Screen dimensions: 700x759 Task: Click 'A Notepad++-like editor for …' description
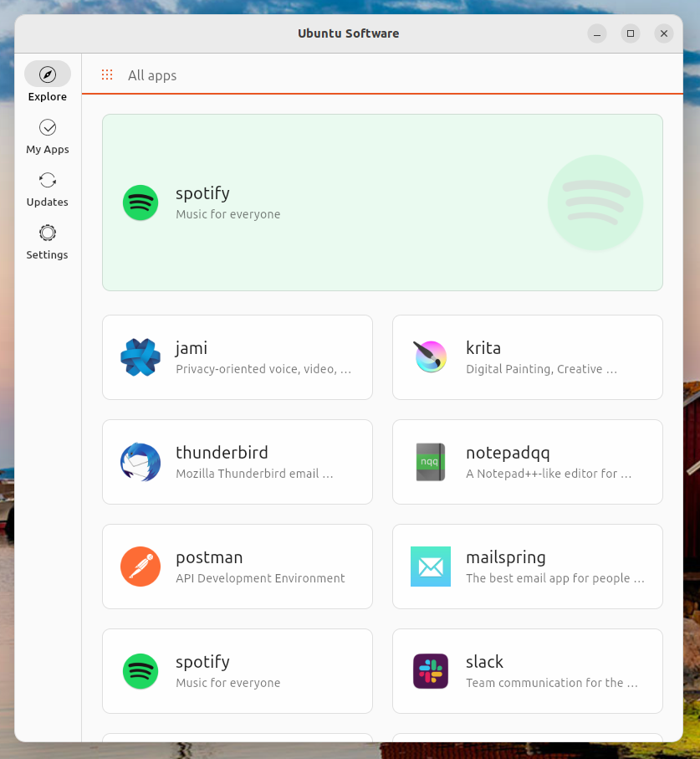pos(549,474)
